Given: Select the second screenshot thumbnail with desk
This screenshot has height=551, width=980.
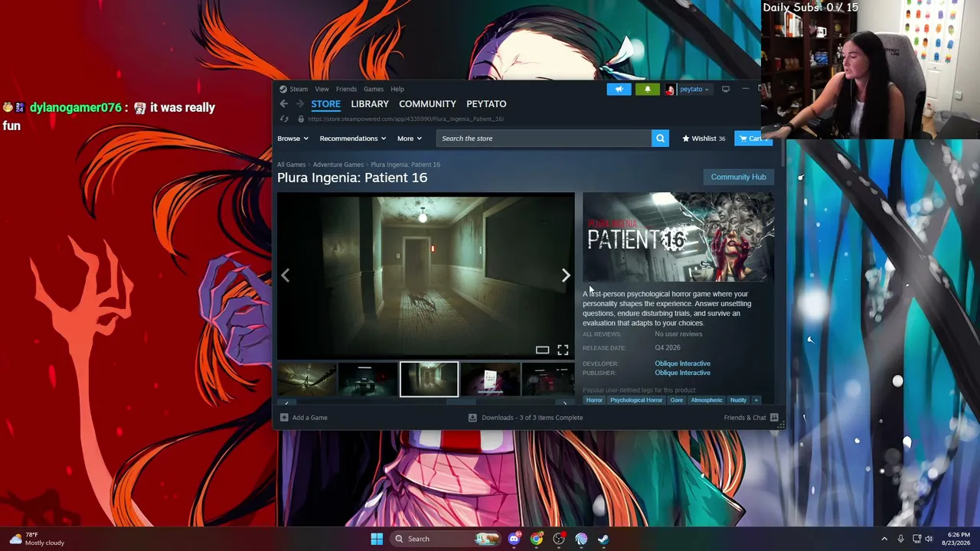Looking at the screenshot, I should click(367, 380).
